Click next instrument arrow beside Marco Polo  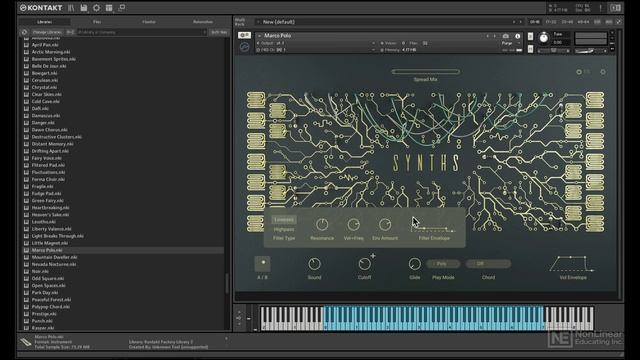[495, 36]
